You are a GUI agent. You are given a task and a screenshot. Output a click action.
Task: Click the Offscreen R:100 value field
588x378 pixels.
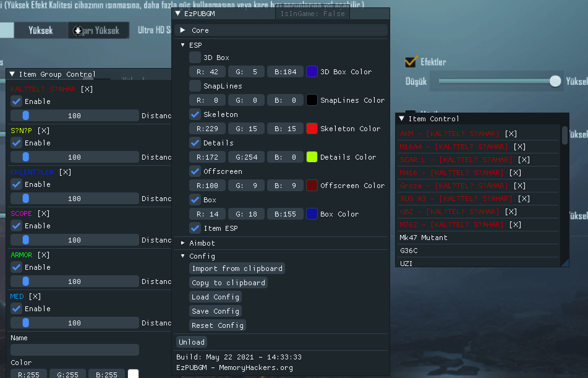click(207, 186)
